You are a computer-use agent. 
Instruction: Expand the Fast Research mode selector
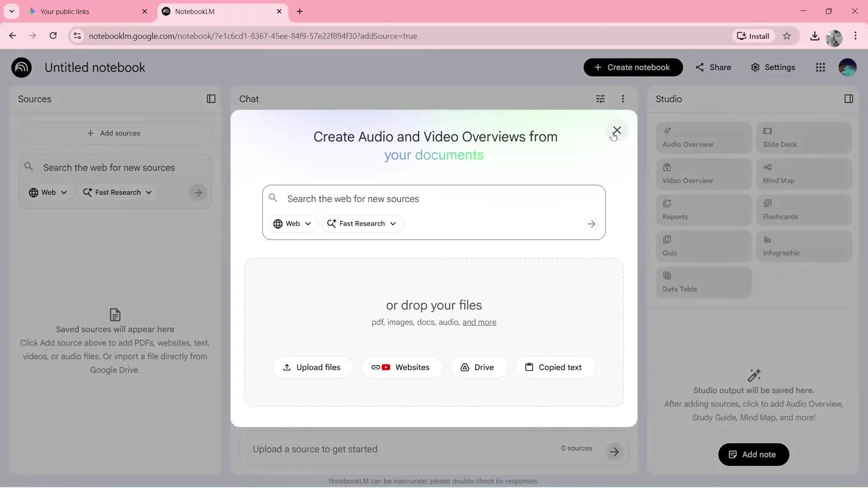(362, 224)
